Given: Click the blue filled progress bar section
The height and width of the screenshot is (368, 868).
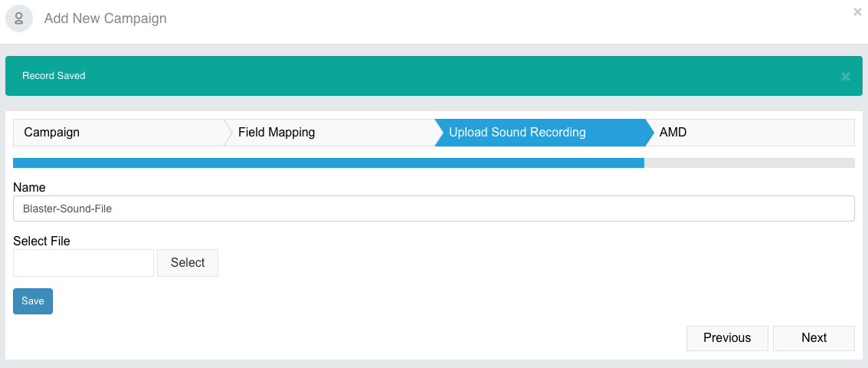Looking at the screenshot, I should [x=328, y=163].
